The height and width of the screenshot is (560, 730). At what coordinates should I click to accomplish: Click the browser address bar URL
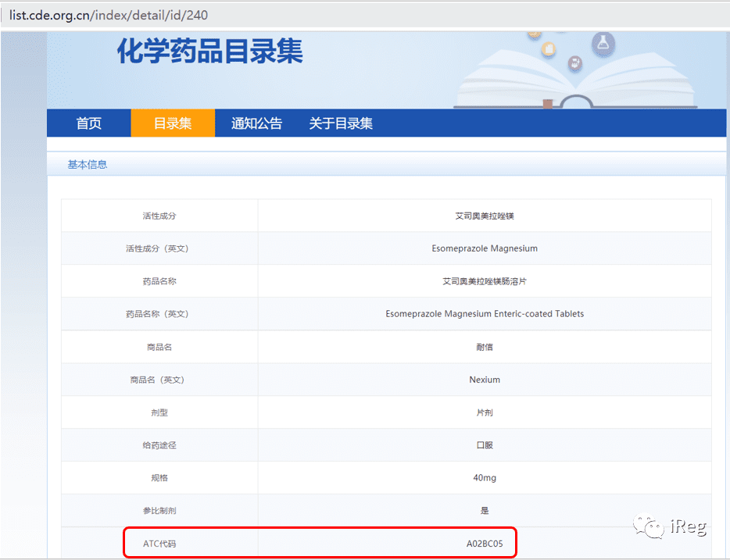[x=109, y=16]
